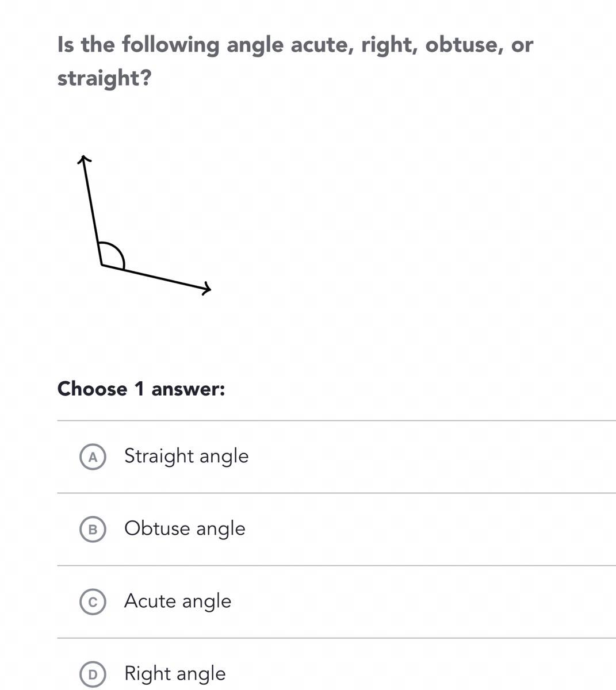Choose the "Straight angle" answer label

(x=186, y=456)
